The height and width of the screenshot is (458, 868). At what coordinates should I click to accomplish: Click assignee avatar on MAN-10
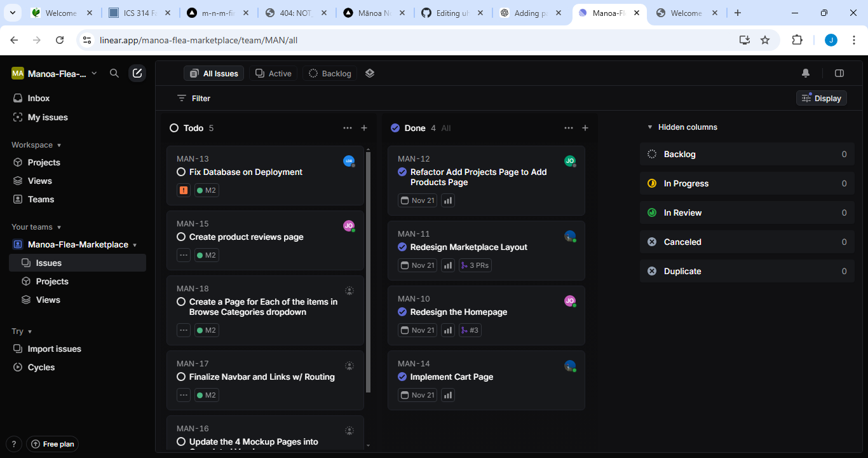click(570, 301)
